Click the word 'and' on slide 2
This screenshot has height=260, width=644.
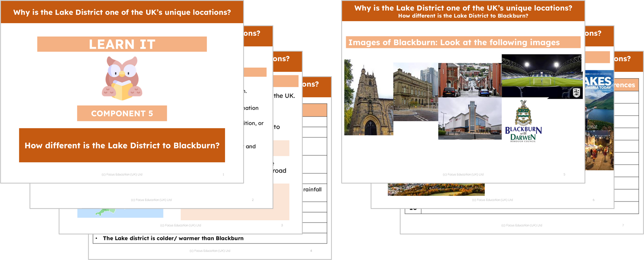[x=251, y=146]
